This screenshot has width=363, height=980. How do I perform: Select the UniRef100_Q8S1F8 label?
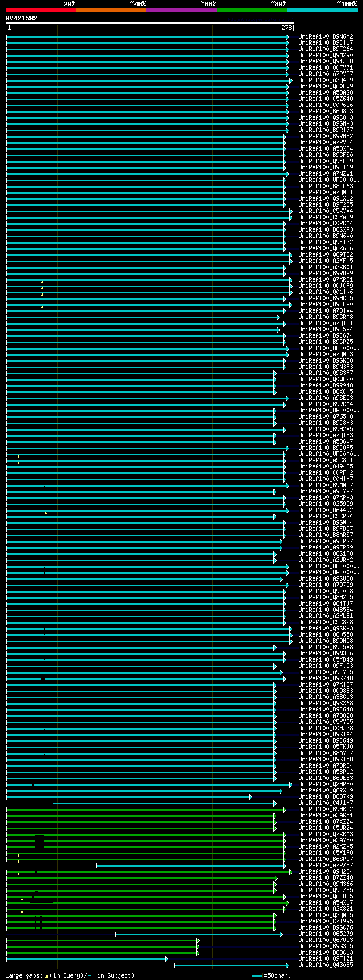(326, 553)
